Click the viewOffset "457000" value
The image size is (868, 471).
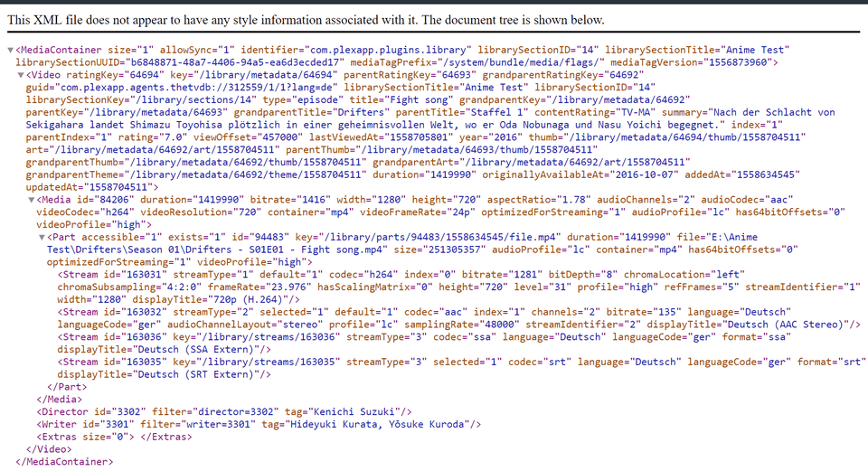280,137
